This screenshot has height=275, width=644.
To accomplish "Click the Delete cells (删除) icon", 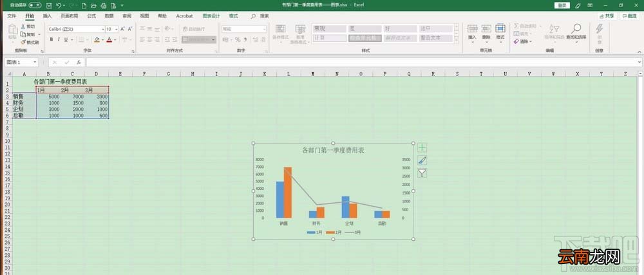I will (x=486, y=28).
